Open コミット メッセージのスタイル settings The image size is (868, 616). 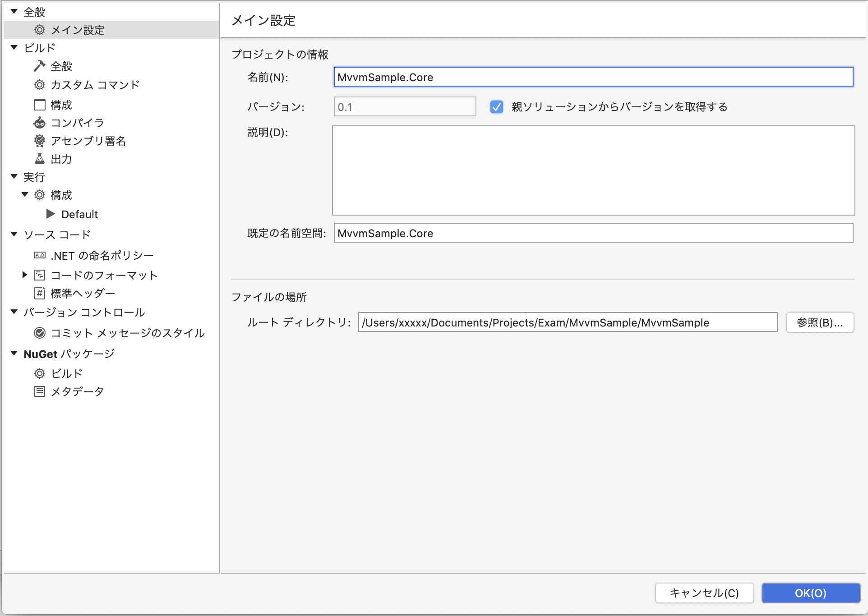128,333
